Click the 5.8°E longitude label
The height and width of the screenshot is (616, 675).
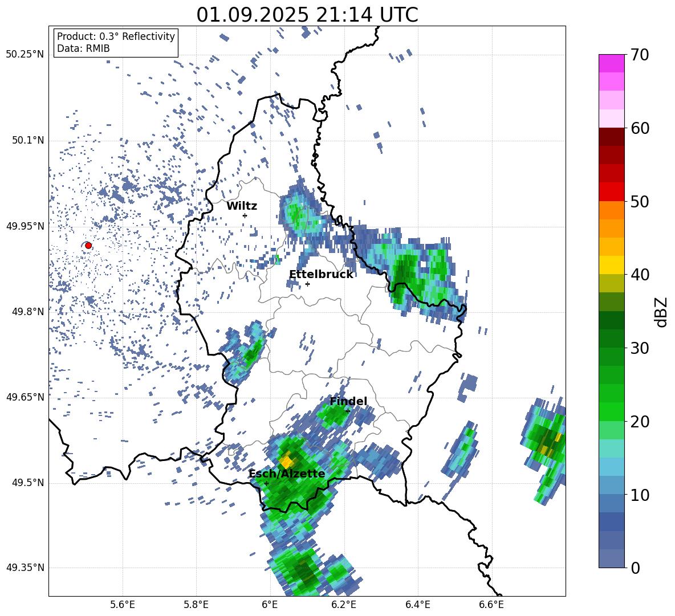[196, 605]
